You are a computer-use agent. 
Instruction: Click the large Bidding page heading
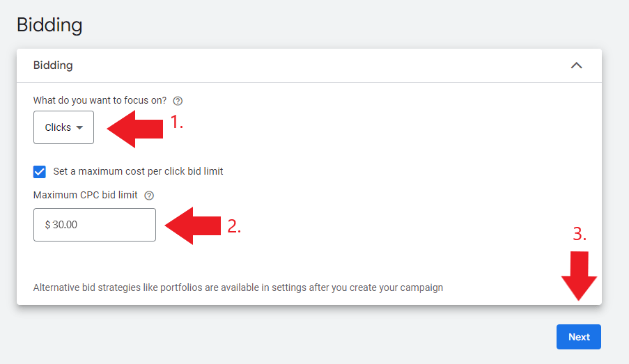[x=49, y=25]
